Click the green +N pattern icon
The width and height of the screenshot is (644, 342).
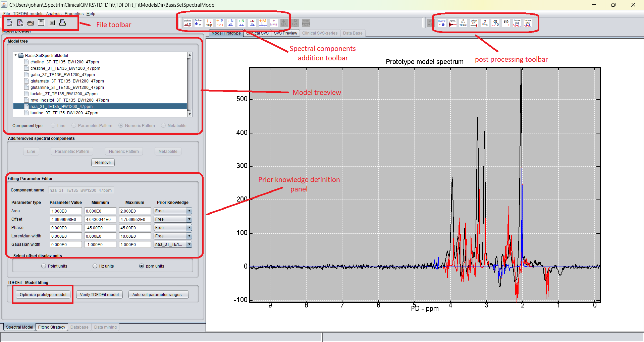(241, 23)
